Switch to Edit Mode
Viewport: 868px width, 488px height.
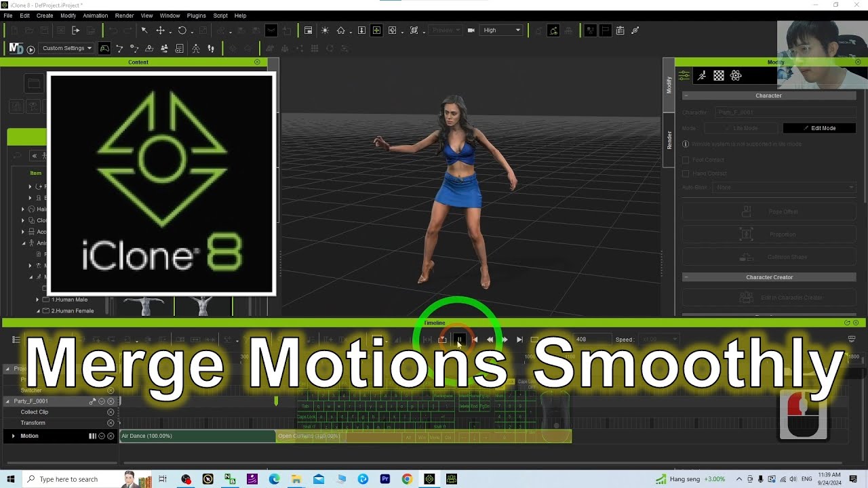click(819, 128)
